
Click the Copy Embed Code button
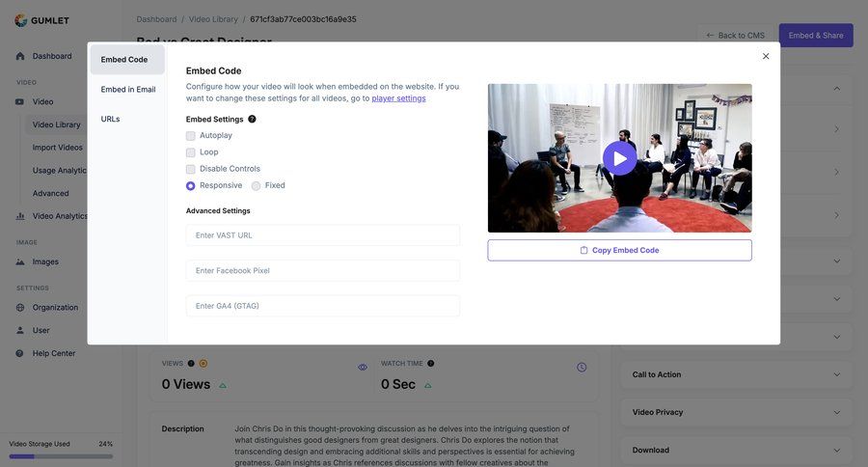tap(619, 250)
